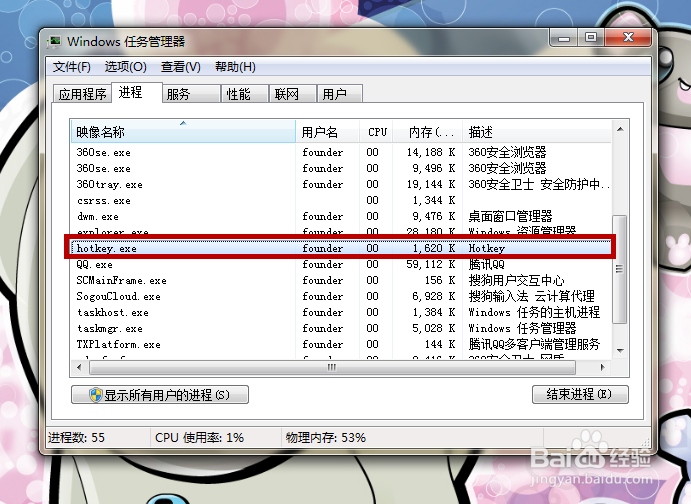This screenshot has width=691, height=504.
Task: Select the taskmgr.exe process
Action: click(342, 328)
